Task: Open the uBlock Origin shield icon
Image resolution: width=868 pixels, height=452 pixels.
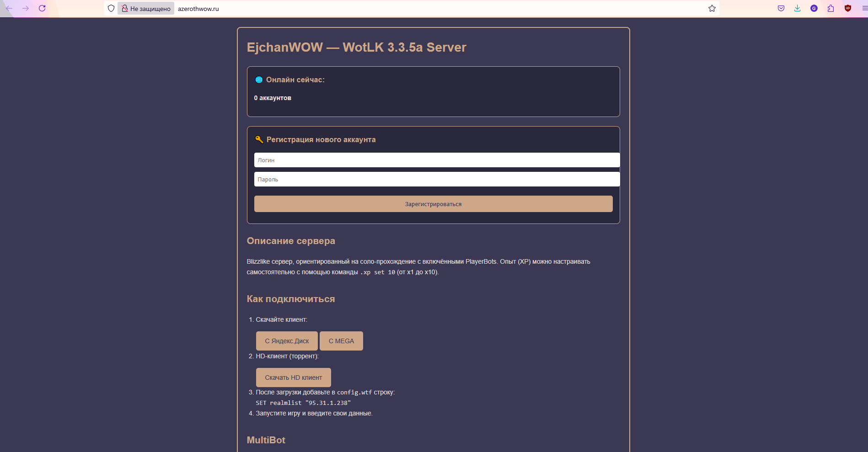Action: (x=848, y=8)
